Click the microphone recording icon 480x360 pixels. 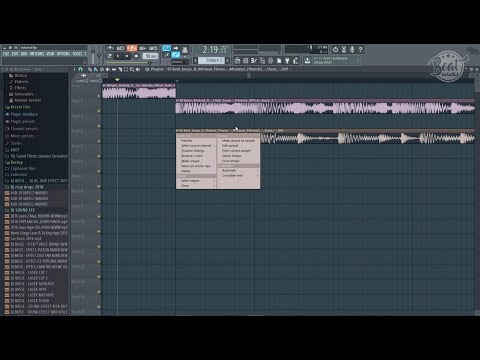tap(352, 50)
